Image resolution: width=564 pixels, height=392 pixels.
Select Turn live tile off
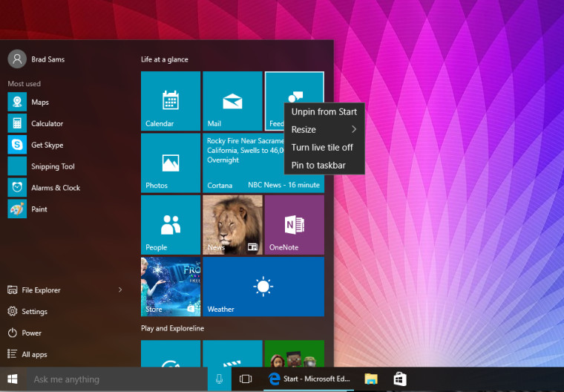(324, 148)
